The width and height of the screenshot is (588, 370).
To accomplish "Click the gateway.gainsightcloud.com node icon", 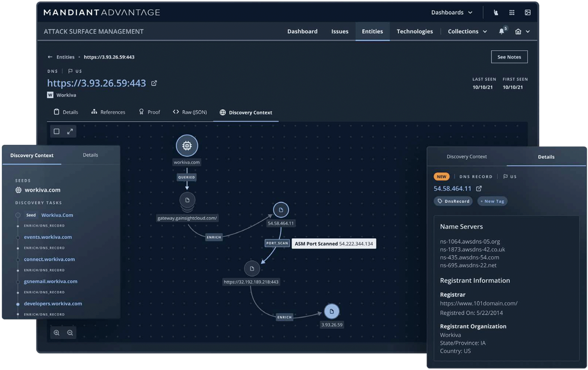I will click(x=187, y=200).
